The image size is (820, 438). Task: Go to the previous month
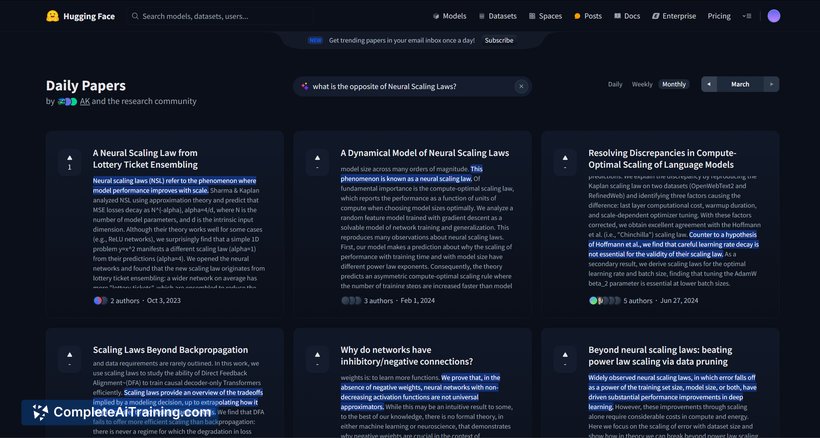coord(709,84)
